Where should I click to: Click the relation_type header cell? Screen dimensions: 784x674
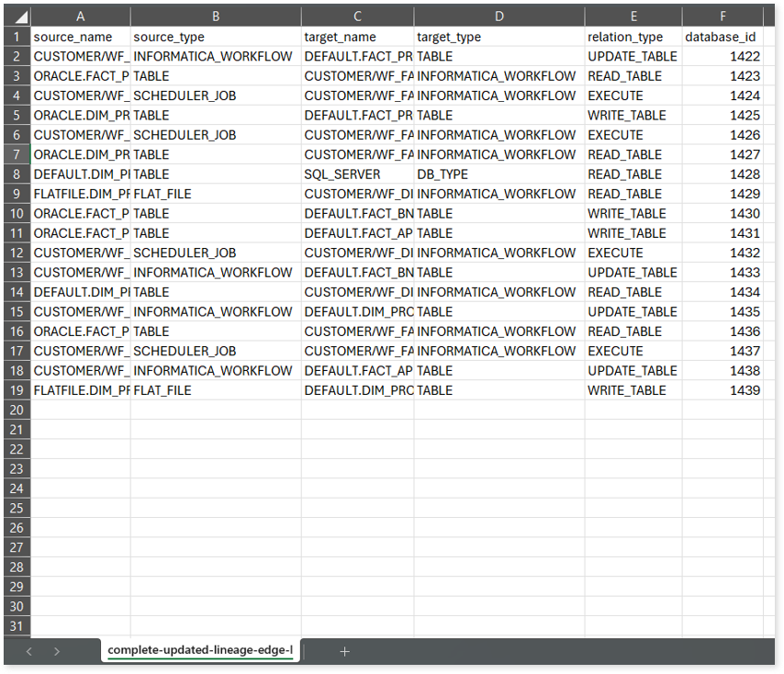(x=633, y=38)
